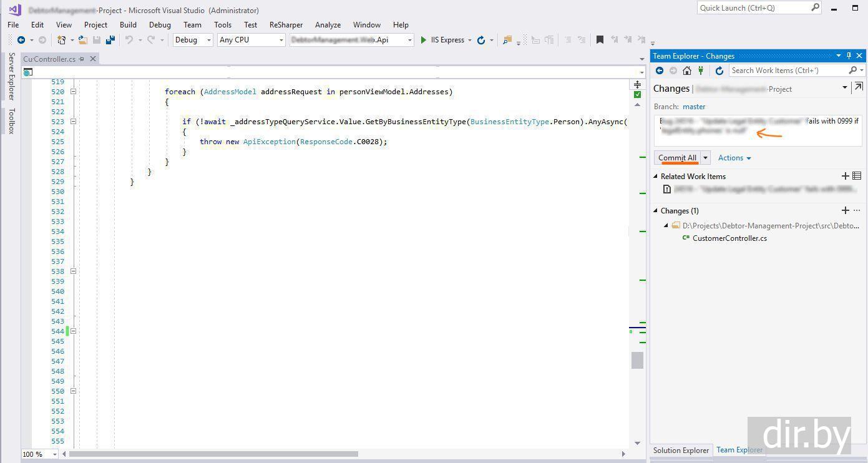Image resolution: width=868 pixels, height=463 pixels.
Task: Toggle auto-hide pin on Team Explorer panel
Action: 849,56
